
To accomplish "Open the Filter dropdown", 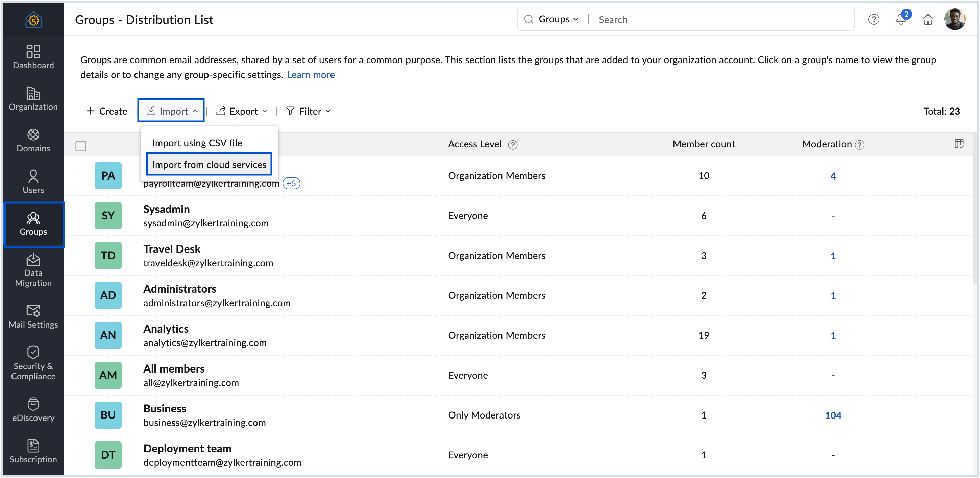I will [x=308, y=111].
